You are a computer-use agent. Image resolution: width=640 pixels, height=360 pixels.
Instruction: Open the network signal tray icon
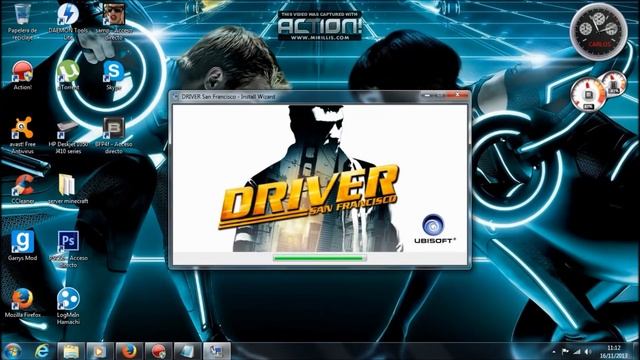(577, 351)
